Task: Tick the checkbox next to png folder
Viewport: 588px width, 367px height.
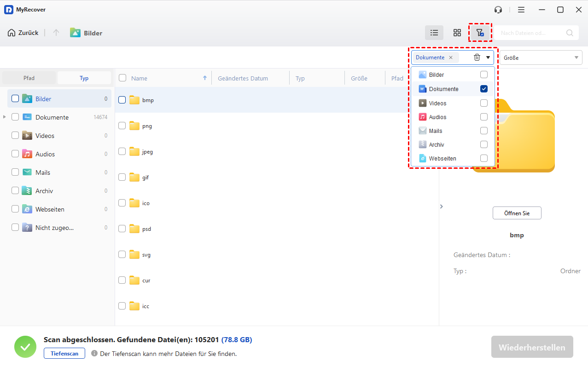Action: coord(122,126)
